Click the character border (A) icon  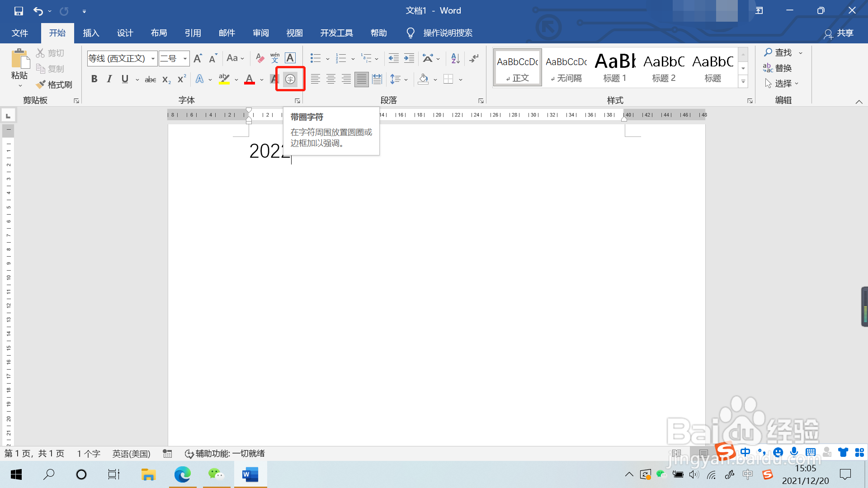click(x=290, y=58)
